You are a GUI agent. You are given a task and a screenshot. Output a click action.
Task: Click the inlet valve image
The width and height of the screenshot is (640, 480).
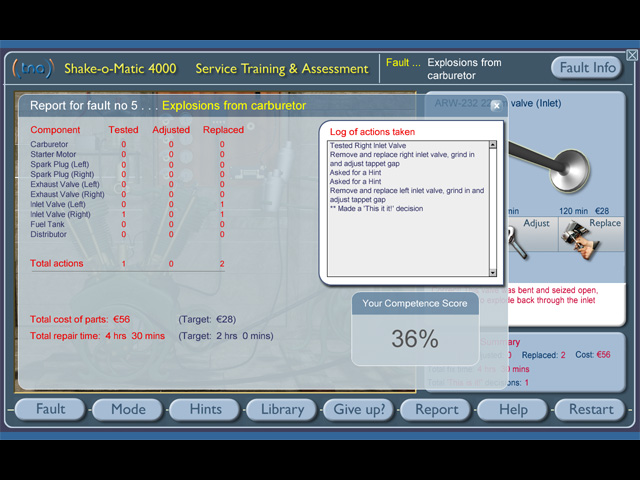pos(549,165)
